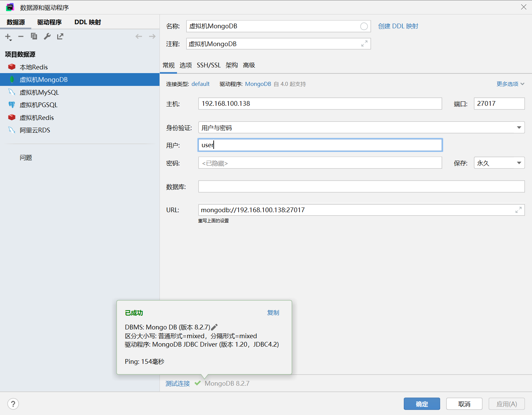532x415 pixels.
Task: Open driver settings wrench icon
Action: coord(47,36)
